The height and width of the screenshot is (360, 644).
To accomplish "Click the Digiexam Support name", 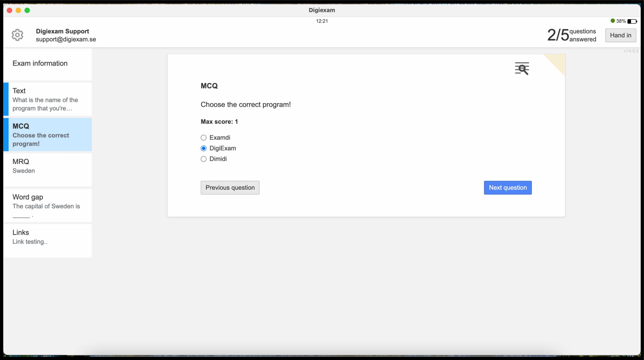I will coord(62,31).
